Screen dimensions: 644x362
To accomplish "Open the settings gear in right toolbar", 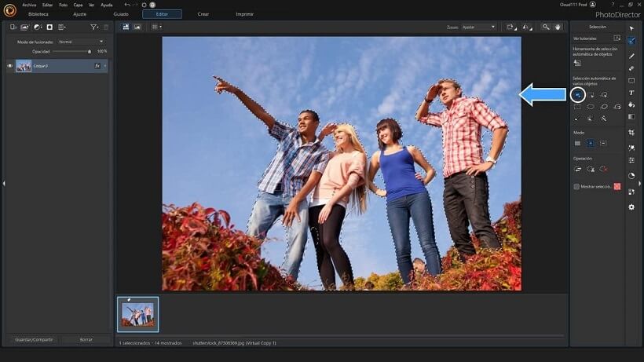I will [631, 207].
